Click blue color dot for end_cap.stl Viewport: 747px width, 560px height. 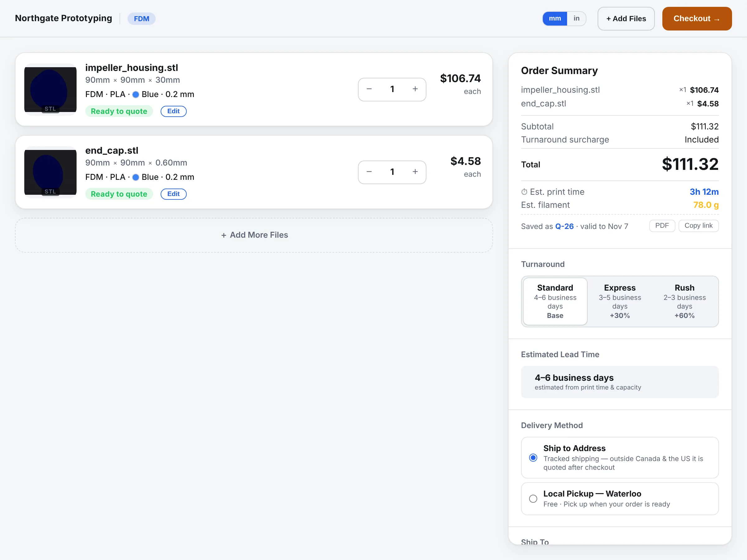coord(136,177)
